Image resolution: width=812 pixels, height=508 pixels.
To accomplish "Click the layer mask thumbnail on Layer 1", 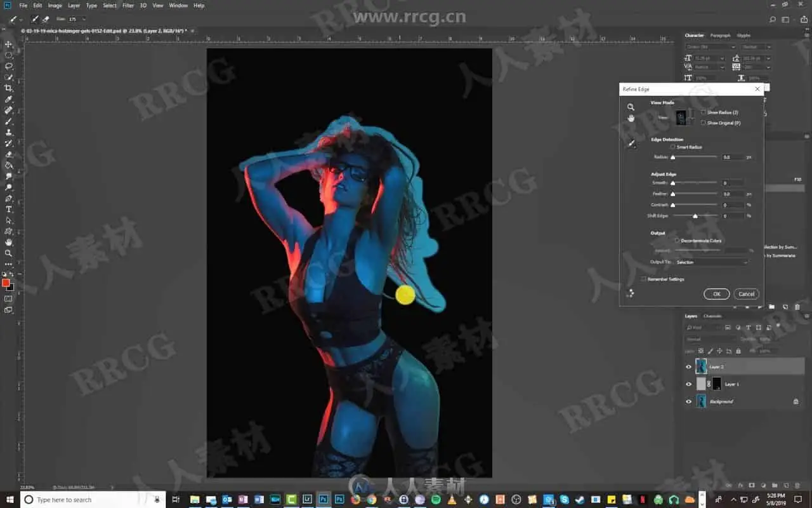I will coord(717,384).
